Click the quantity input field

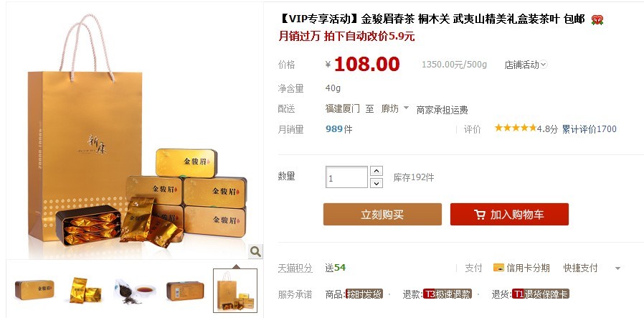346,177
